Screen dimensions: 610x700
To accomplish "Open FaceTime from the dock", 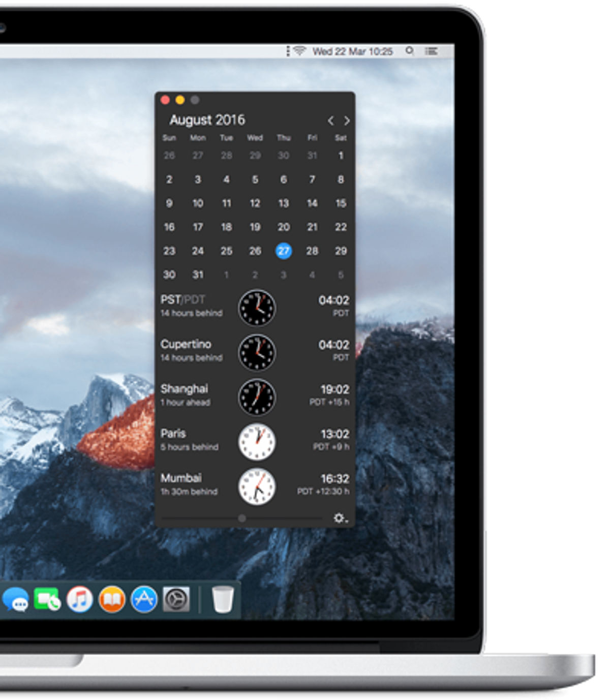I will pos(47,599).
